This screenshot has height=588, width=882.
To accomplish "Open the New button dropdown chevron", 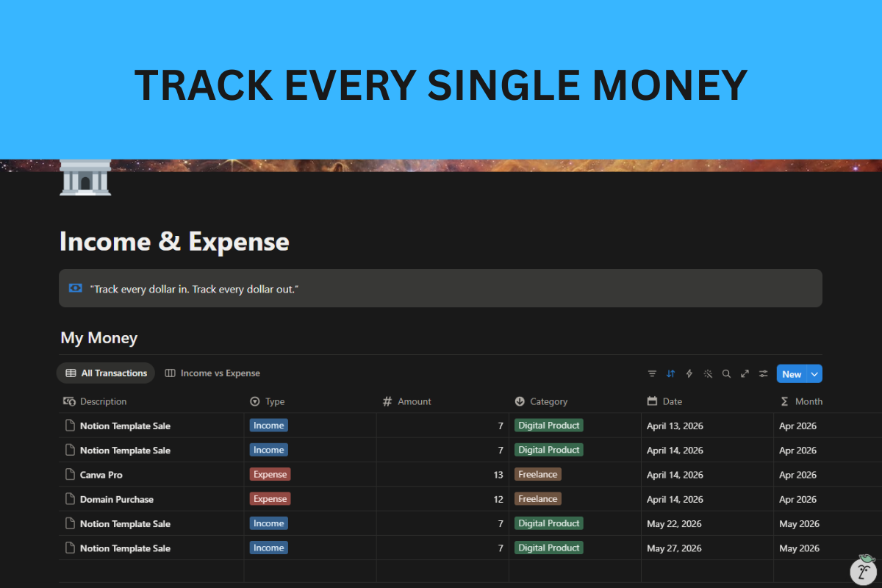I will pyautogui.click(x=816, y=373).
